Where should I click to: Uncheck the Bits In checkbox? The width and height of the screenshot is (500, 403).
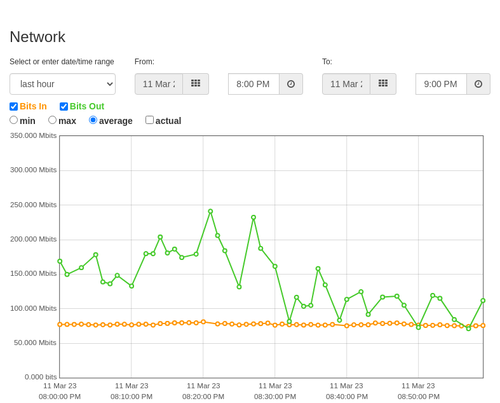14,106
